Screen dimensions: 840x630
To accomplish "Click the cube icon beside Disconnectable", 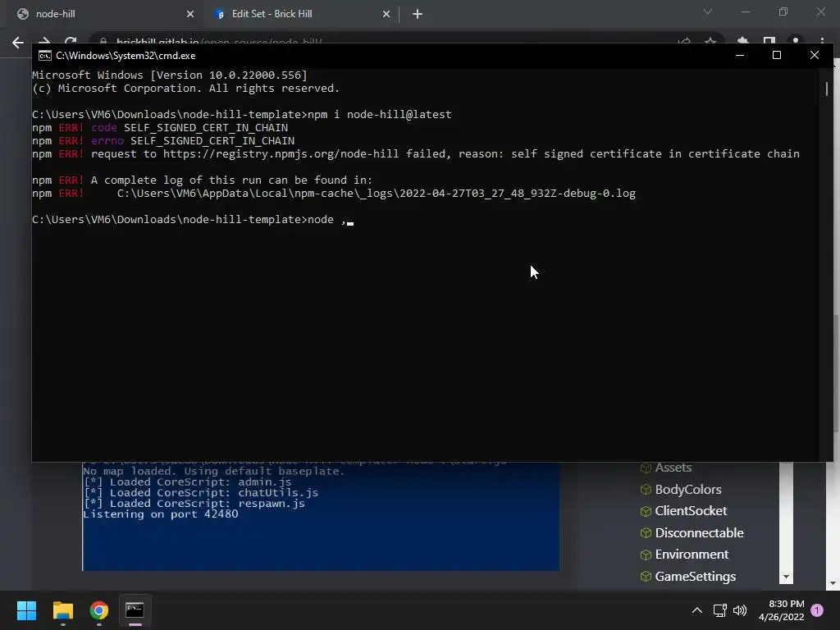I will pyautogui.click(x=646, y=533).
